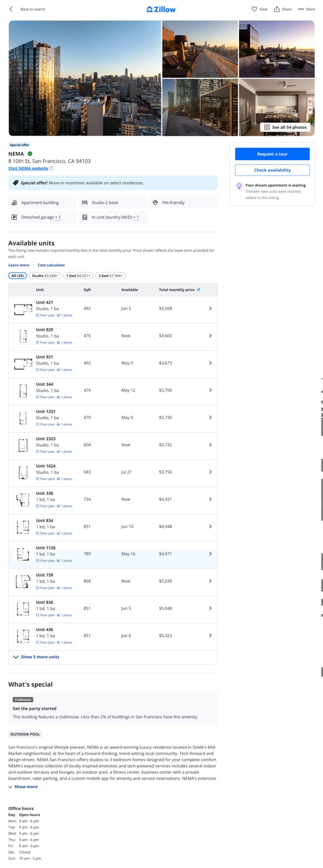The image size is (323, 868).
Task: Expand Unit 1126 row chevron
Action: pos(210,554)
